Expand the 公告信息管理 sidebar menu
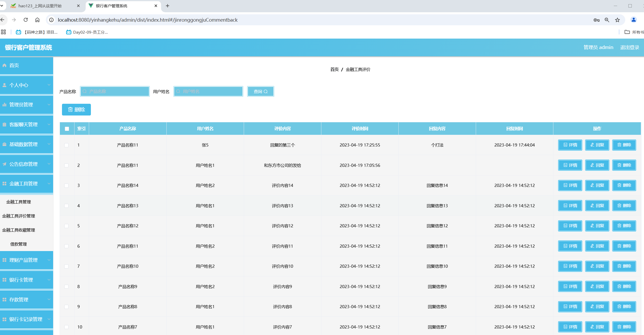The height and width of the screenshot is (335, 644). point(27,164)
